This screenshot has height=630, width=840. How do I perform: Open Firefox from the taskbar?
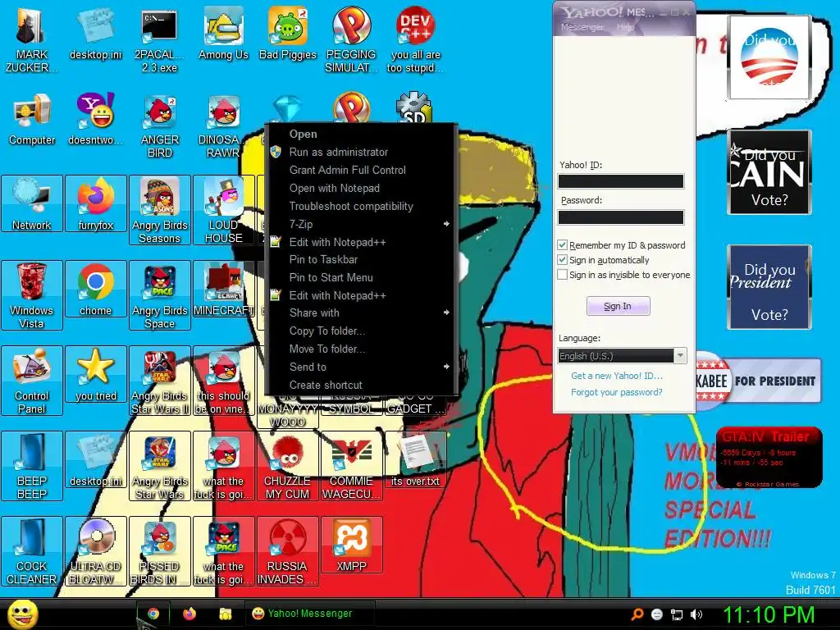[189, 614]
